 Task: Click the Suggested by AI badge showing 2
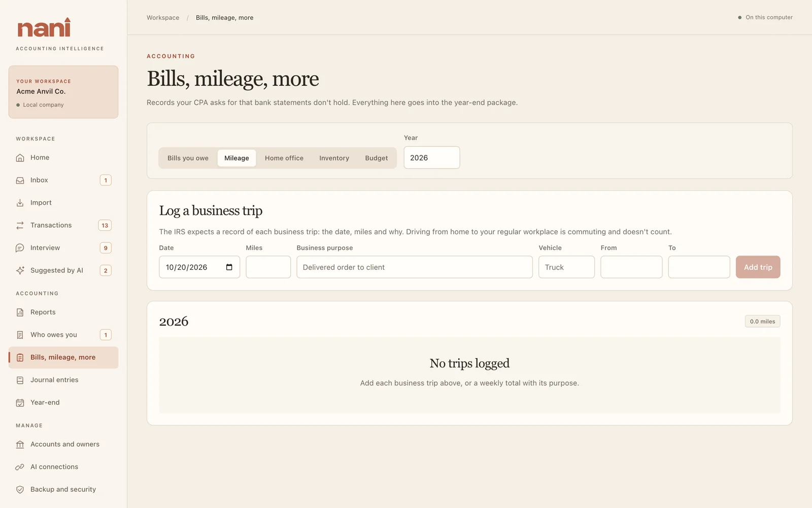click(x=106, y=270)
